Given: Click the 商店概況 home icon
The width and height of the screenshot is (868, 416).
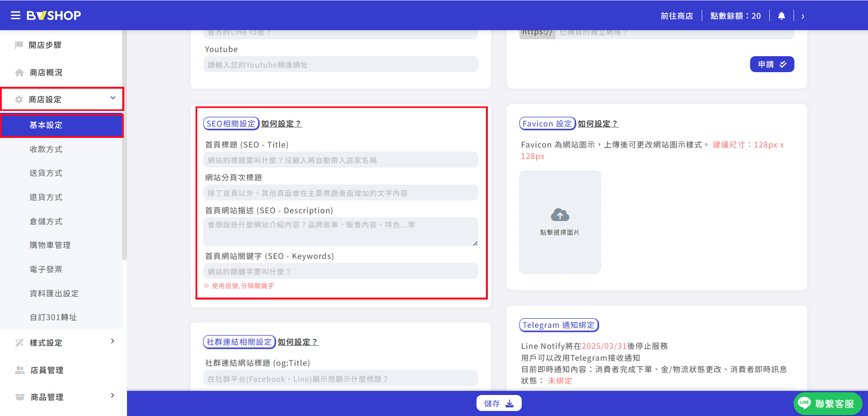Looking at the screenshot, I should (x=19, y=72).
